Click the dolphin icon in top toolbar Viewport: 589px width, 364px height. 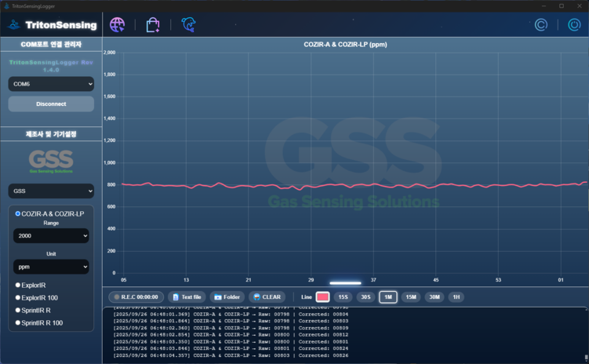[189, 25]
